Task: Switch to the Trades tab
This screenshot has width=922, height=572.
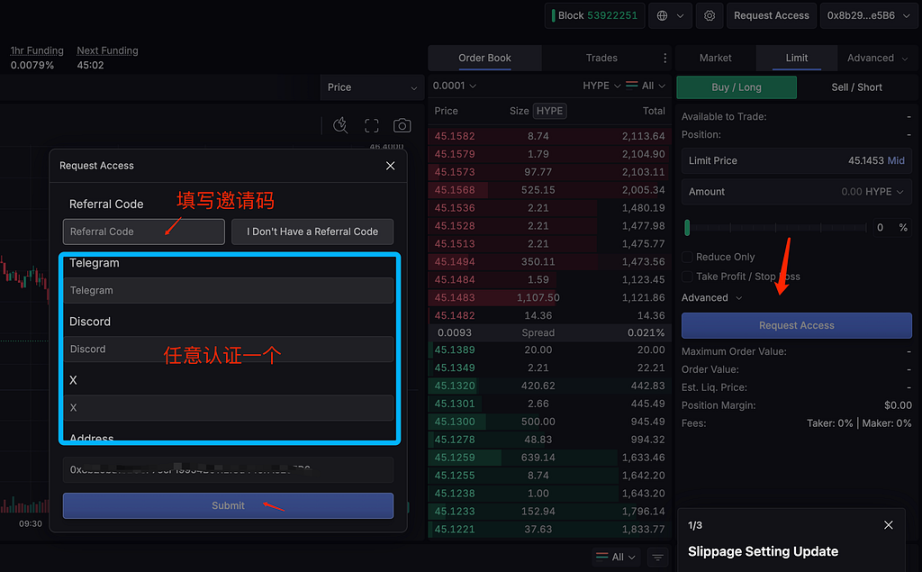Action: point(601,58)
